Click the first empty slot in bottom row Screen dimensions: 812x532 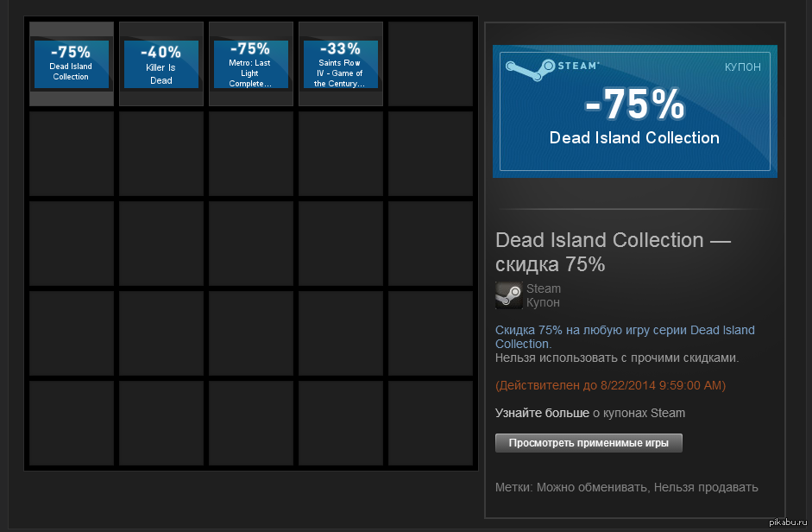click(x=72, y=423)
